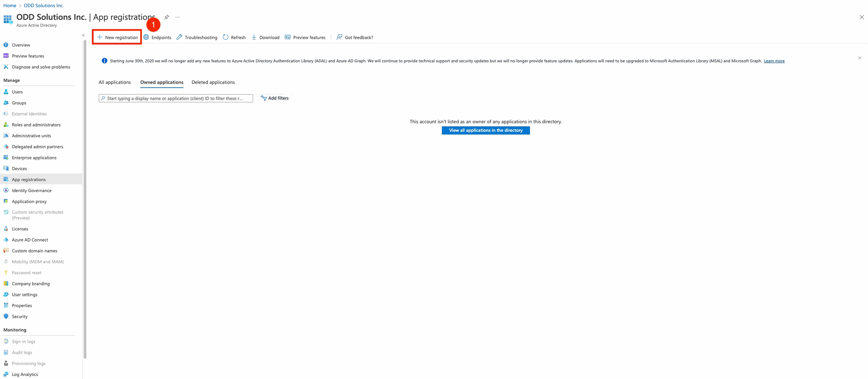Dismiss the ADAL info banner

coord(860,58)
